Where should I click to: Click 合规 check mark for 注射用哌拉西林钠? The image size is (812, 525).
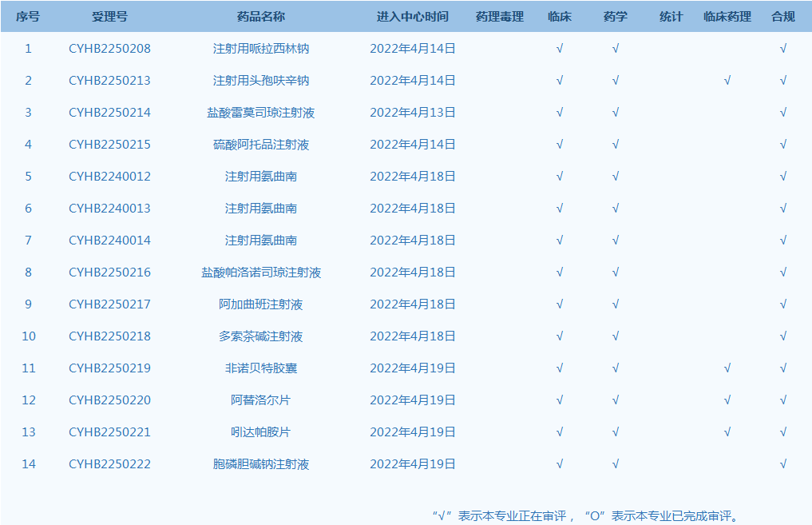pos(783,49)
